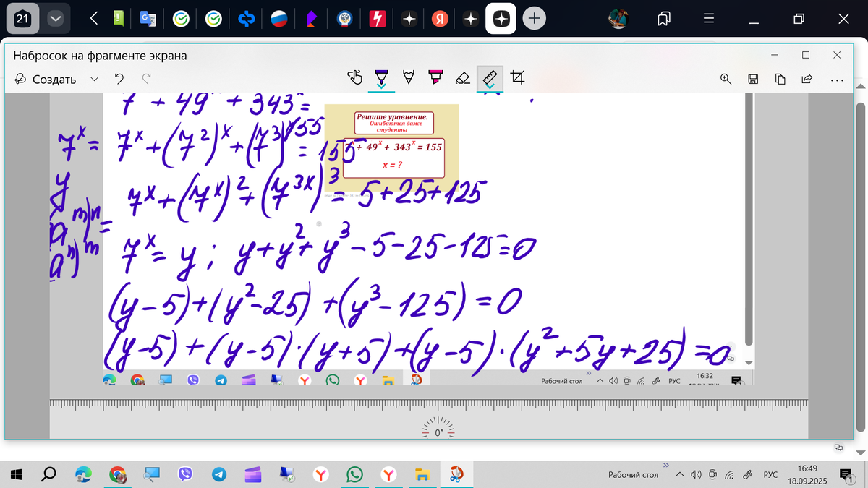This screenshot has width=868, height=488.
Task: Redo the undone stroke
Action: (147, 79)
